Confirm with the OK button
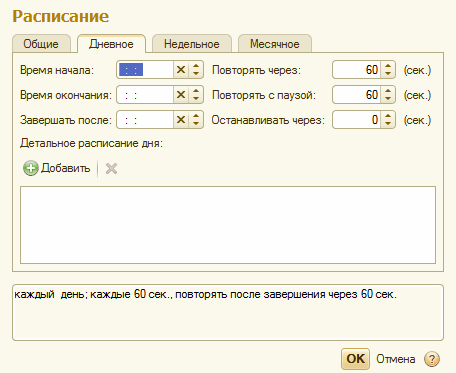Viewport: 456px width, 373px height. [355, 359]
